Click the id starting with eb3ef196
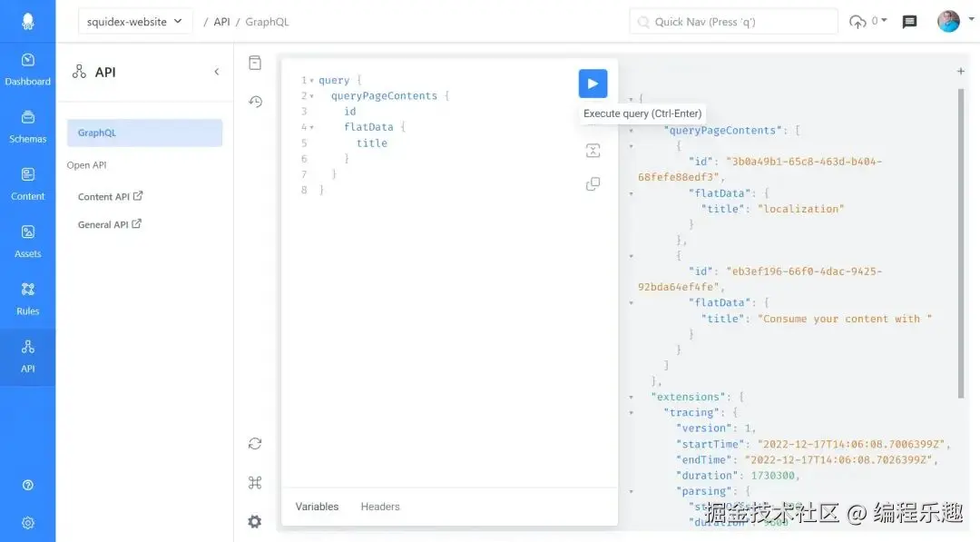Screen dimensions: 980x542 (760, 279)
